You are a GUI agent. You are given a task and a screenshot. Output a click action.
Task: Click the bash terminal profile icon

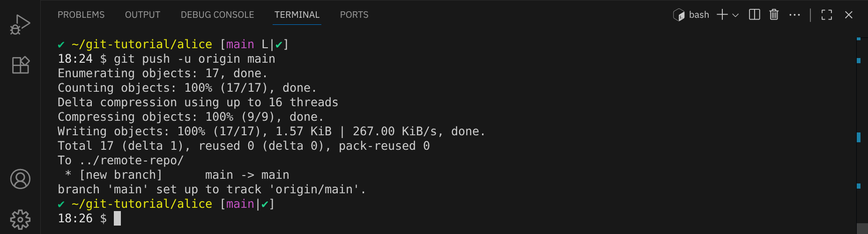pos(679,15)
